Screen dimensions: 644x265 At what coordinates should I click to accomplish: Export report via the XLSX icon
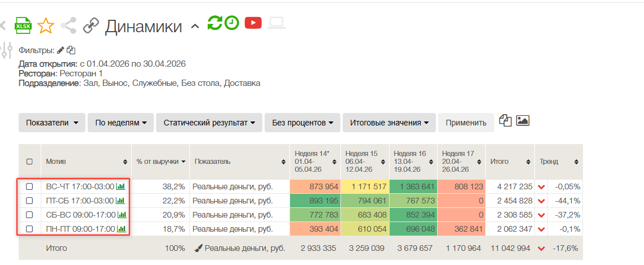point(23,26)
